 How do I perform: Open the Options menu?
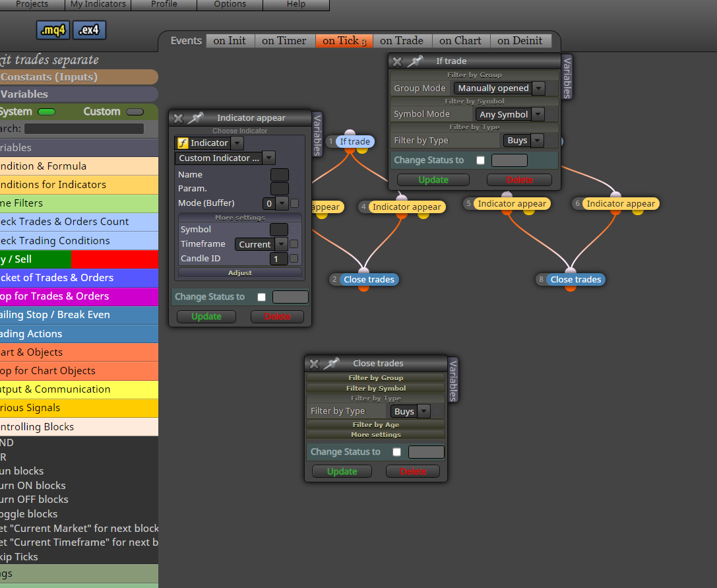pyautogui.click(x=230, y=4)
